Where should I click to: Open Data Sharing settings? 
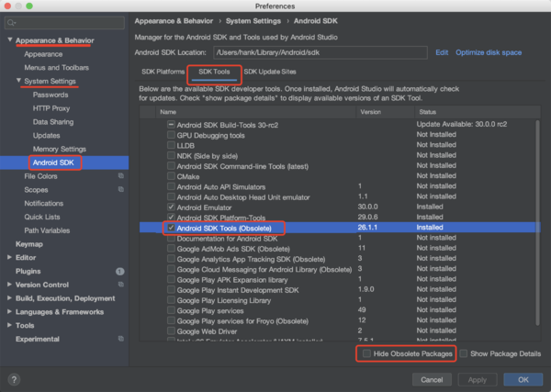[x=53, y=122]
